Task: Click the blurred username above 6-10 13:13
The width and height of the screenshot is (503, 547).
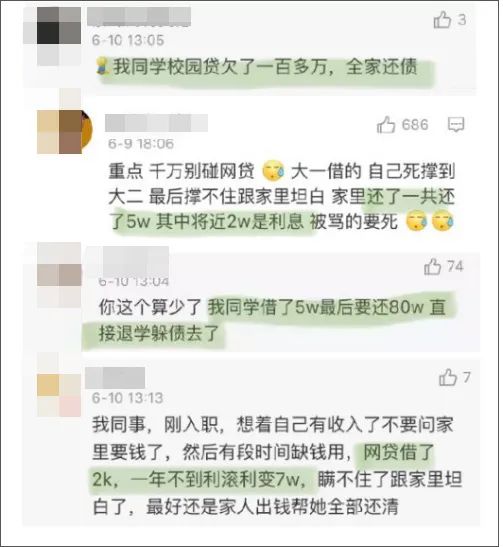Action: pos(115,378)
